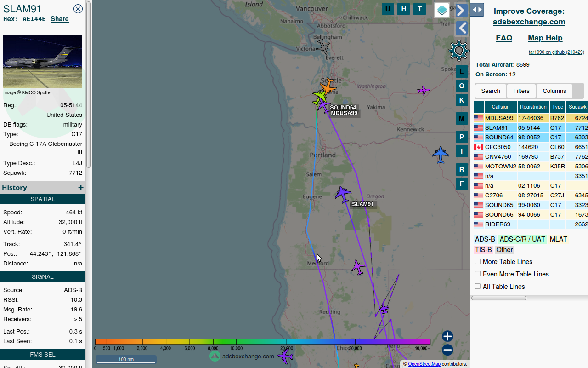
Task: Zoom out on the map
Action: 447,350
